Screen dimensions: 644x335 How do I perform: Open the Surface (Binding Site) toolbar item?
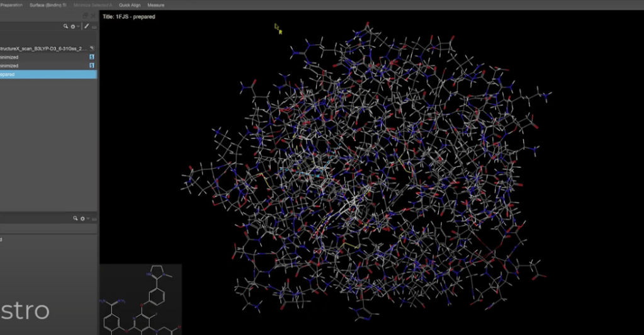(48, 5)
